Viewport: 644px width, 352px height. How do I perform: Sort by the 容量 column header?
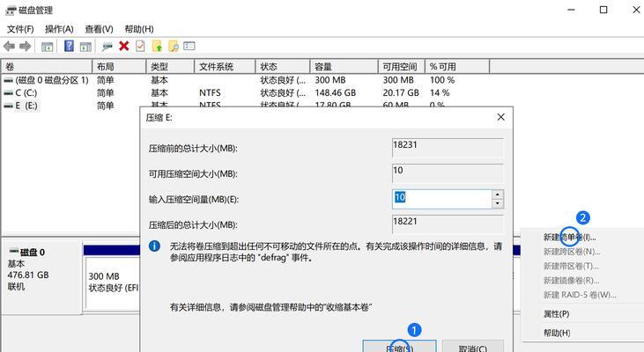click(x=344, y=67)
